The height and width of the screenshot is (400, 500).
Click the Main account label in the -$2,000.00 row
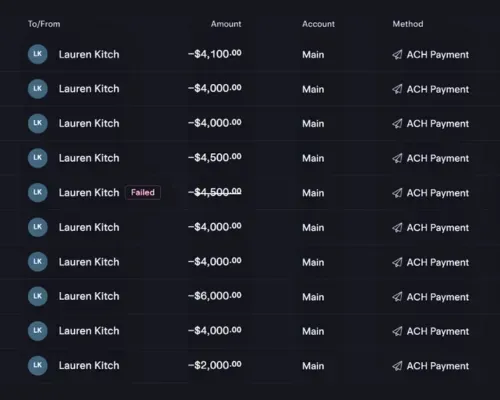click(x=313, y=366)
